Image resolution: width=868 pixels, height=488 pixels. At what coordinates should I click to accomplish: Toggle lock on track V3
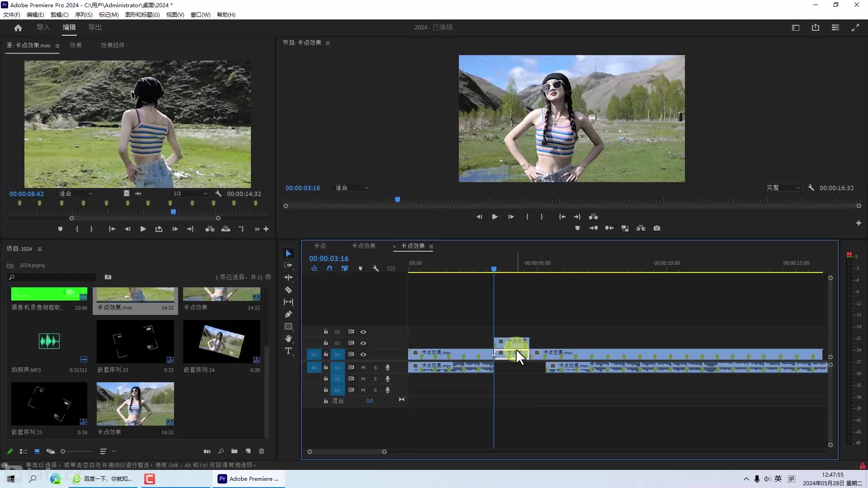coord(325,332)
